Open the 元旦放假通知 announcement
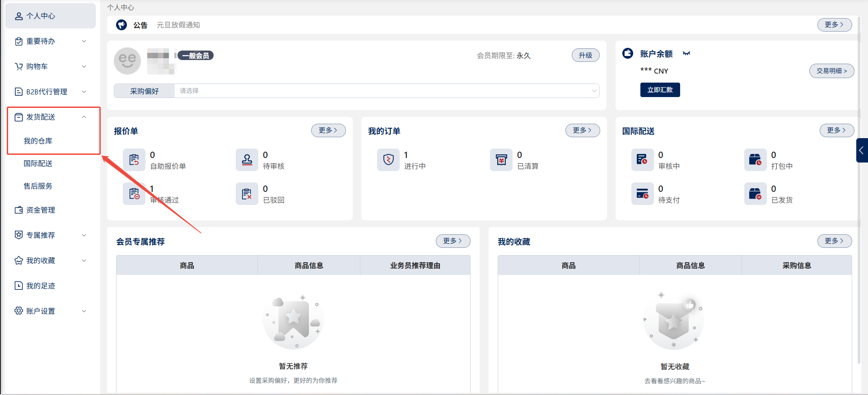 pos(178,25)
